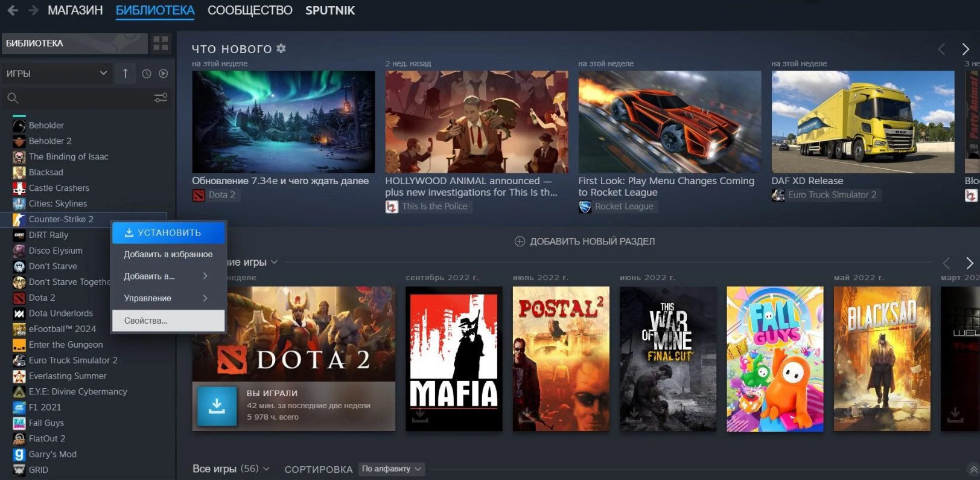Open This War of Mine cover
Viewport: 980px width, 480px height.
click(668, 359)
